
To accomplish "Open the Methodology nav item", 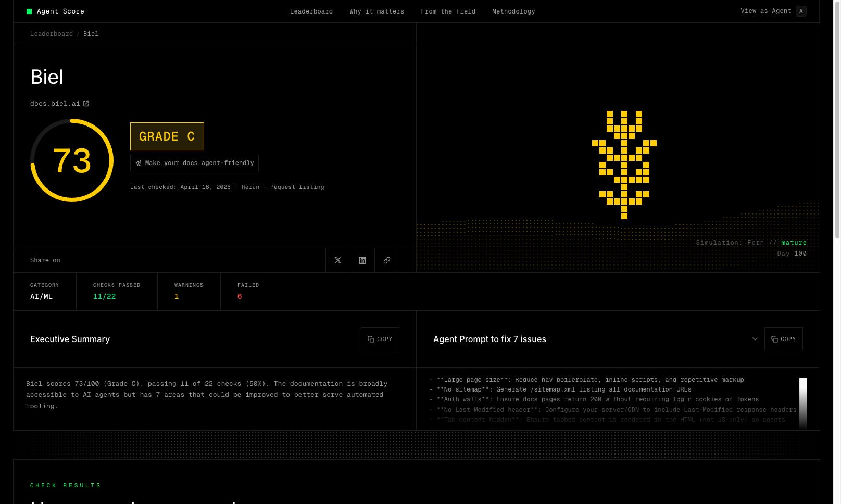I will [x=513, y=11].
